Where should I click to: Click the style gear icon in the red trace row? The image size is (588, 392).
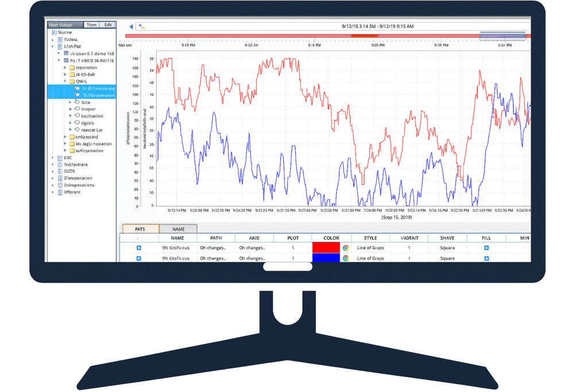tap(346, 247)
